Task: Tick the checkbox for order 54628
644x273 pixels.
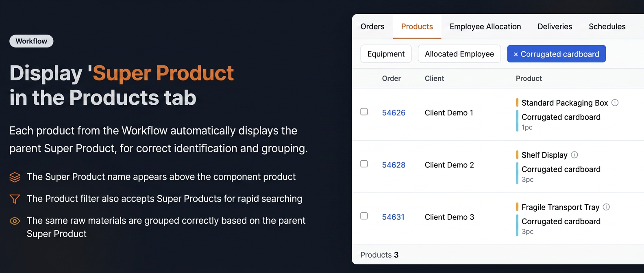Action: (364, 164)
